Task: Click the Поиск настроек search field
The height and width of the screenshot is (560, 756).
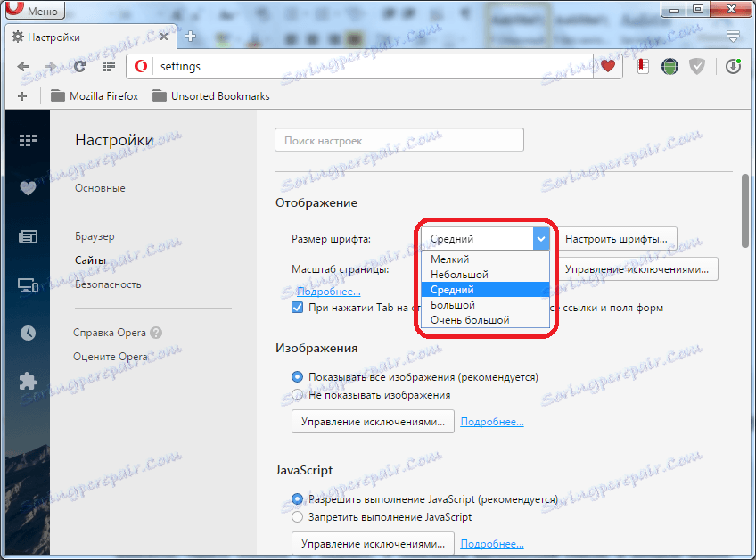Action: click(399, 140)
